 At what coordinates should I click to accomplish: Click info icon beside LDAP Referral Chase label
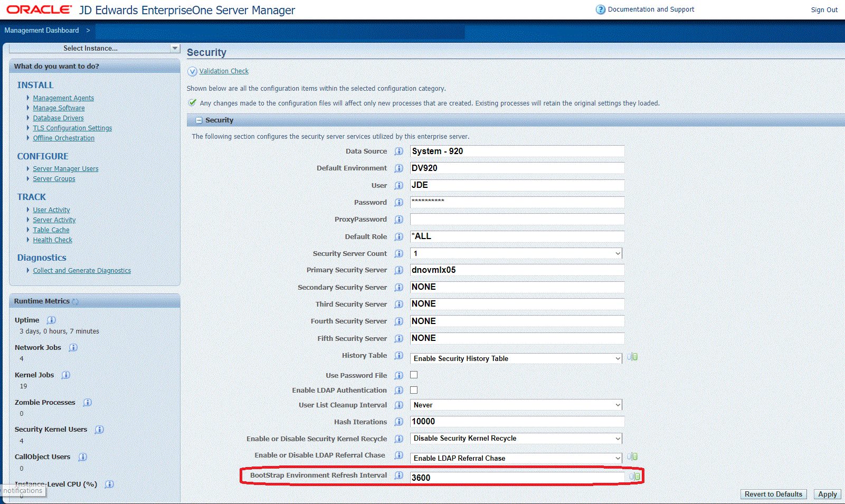[x=399, y=455]
